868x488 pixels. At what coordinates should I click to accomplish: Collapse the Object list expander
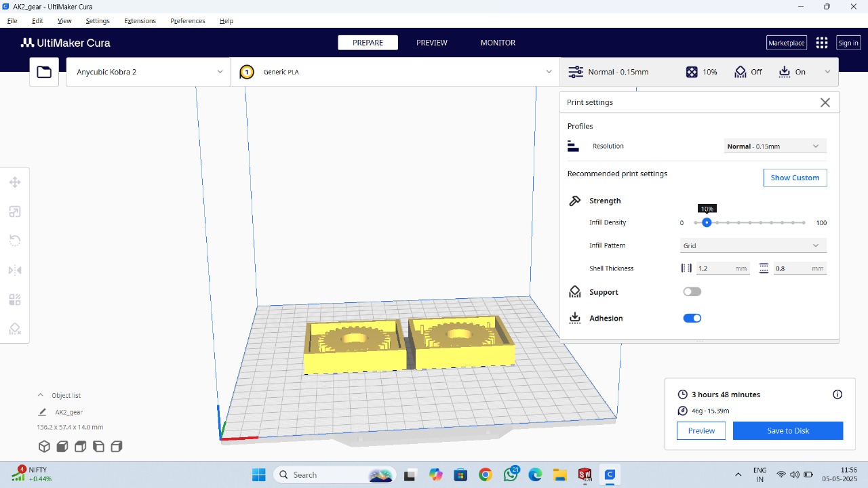click(x=40, y=395)
